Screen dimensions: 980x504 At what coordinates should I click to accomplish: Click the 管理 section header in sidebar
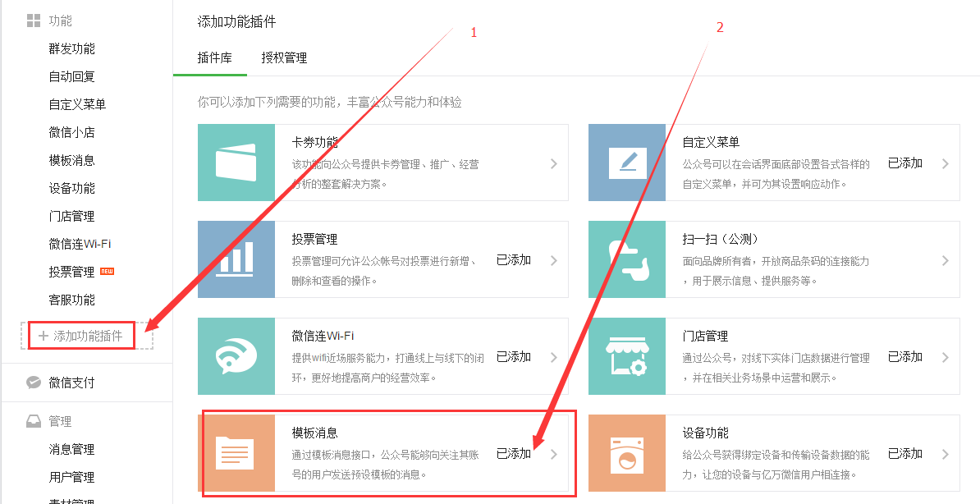tap(61, 421)
